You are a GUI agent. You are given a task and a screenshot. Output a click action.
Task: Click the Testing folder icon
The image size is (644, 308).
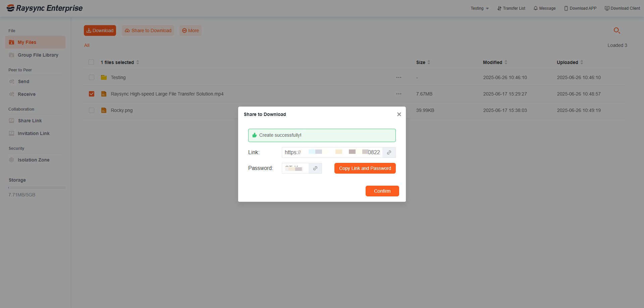pos(104,77)
